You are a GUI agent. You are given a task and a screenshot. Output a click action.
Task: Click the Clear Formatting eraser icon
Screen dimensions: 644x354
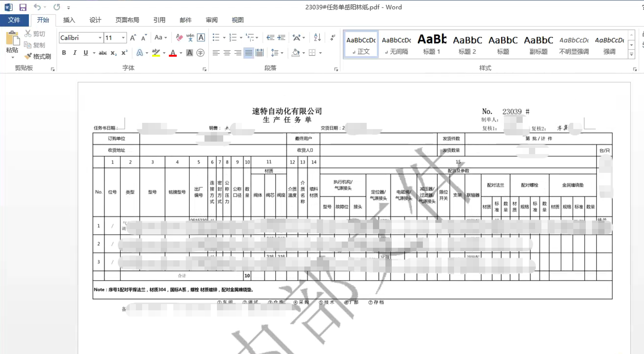[x=179, y=37]
